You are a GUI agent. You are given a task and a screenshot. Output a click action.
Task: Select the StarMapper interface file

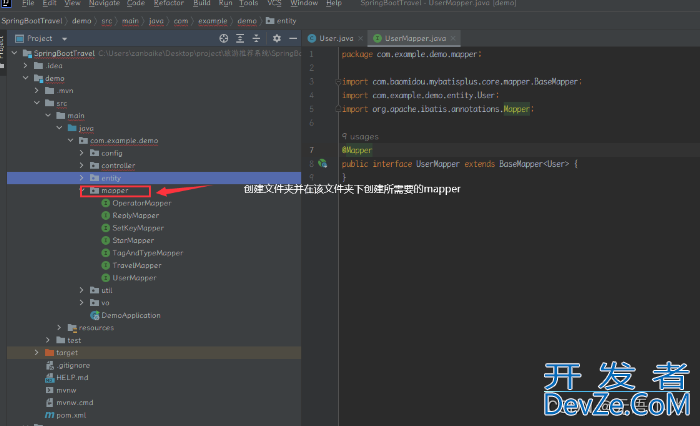click(x=133, y=241)
